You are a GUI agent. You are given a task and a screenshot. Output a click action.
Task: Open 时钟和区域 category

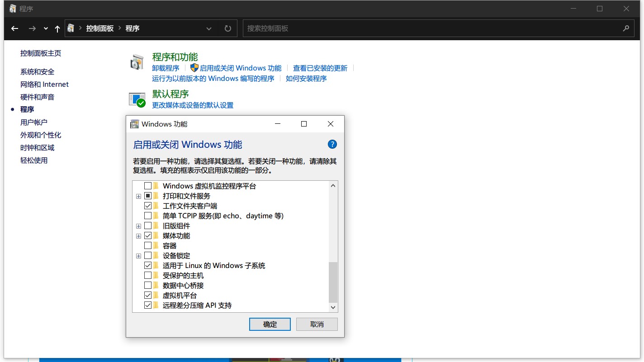point(37,148)
